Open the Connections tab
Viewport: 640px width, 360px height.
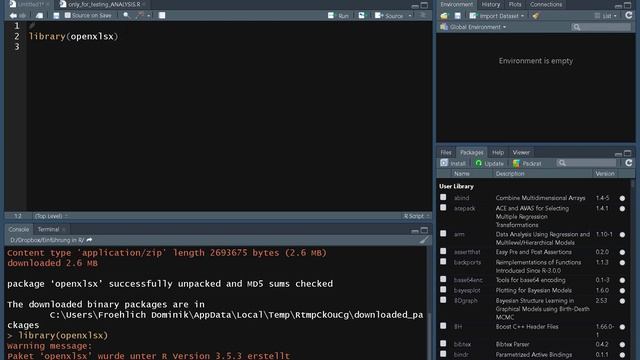(x=546, y=4)
